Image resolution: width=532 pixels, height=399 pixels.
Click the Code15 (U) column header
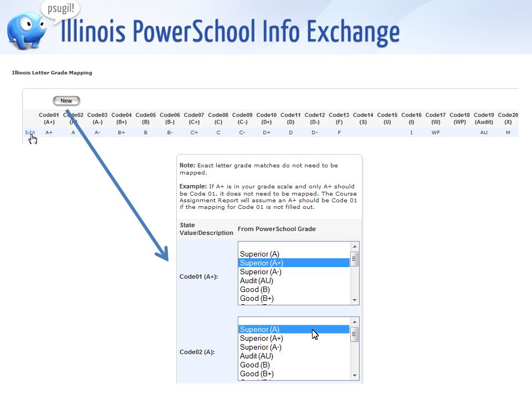point(387,119)
